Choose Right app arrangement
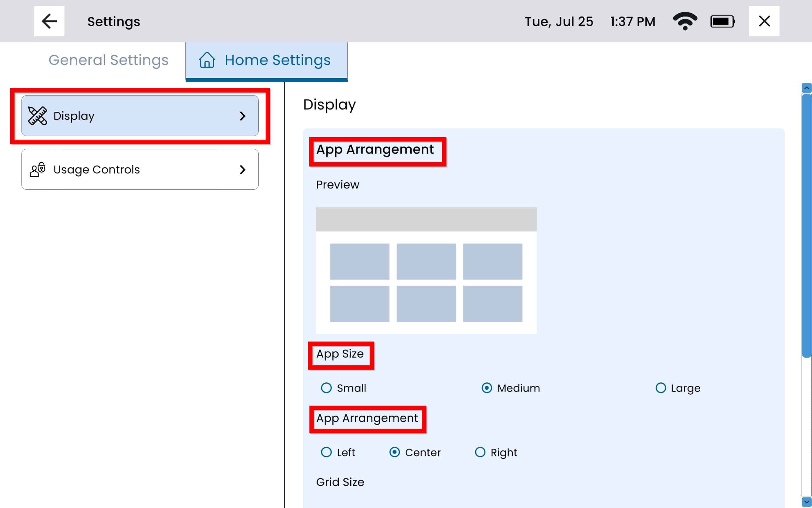Viewport: 812px width, 508px height. point(480,452)
